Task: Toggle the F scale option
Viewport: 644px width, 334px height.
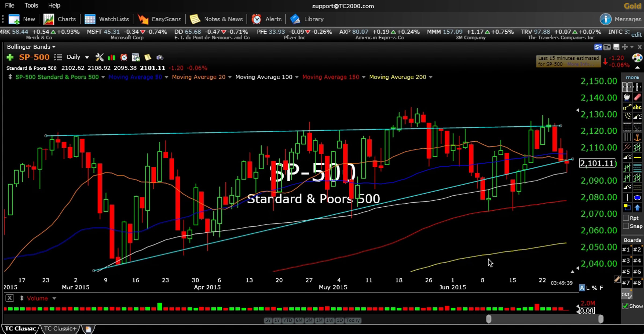Action: (601, 288)
